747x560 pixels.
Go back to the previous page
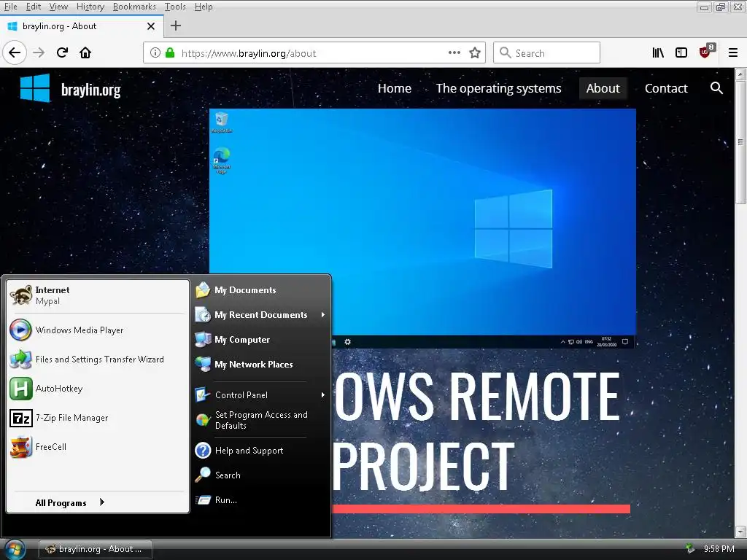pyautogui.click(x=15, y=52)
